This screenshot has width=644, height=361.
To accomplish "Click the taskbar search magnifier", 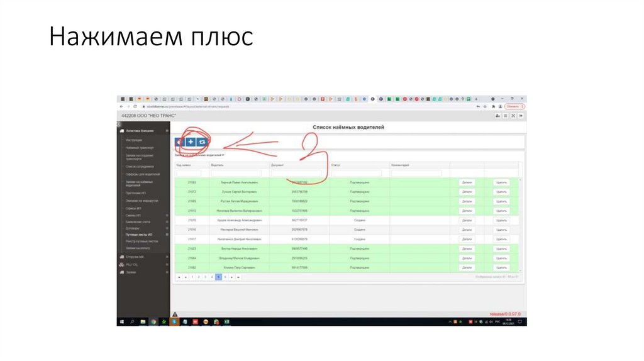I will [132, 321].
